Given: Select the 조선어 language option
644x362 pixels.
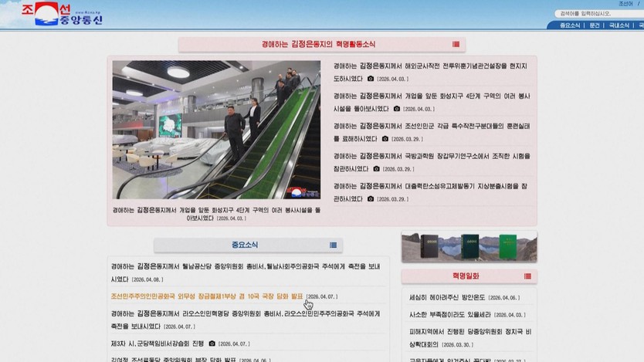Looking at the screenshot, I should (x=625, y=4).
